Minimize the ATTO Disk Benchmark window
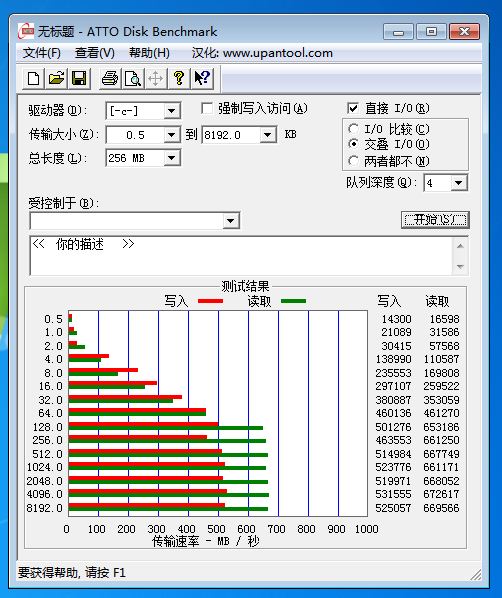 [x=398, y=32]
